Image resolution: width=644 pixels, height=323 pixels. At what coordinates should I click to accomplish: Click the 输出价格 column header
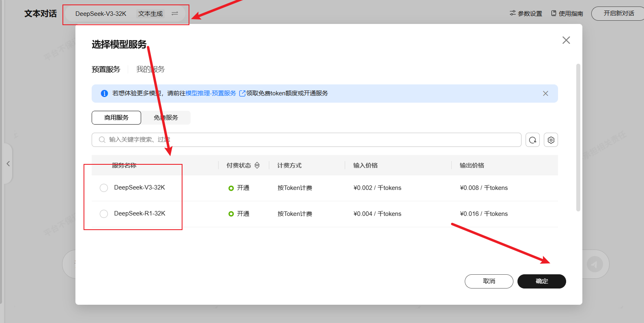click(472, 166)
